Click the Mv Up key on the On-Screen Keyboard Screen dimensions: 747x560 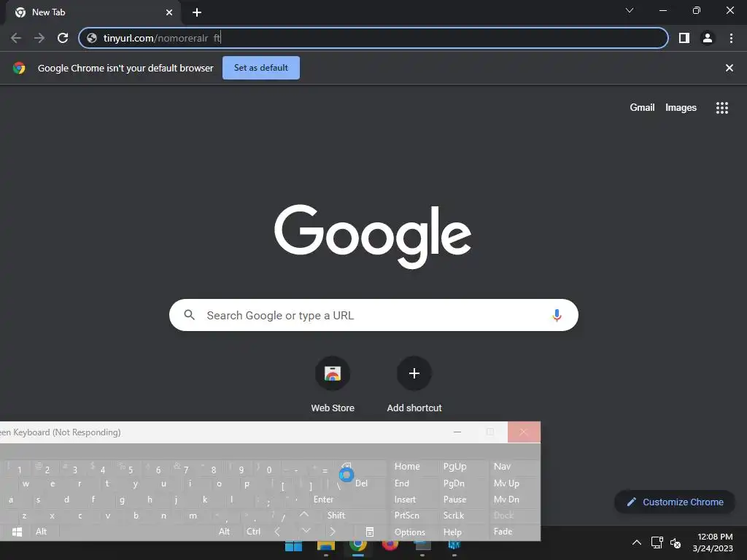(x=506, y=483)
